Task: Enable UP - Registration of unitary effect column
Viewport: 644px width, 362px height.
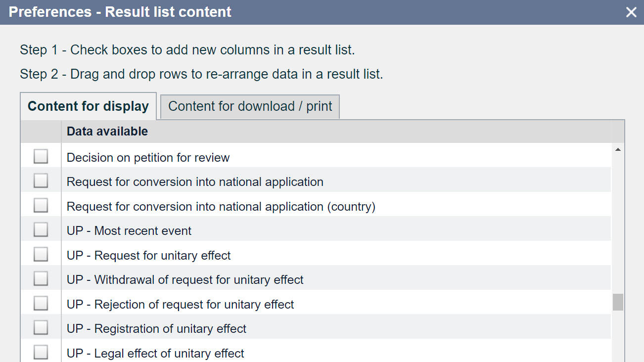Action: 41,328
